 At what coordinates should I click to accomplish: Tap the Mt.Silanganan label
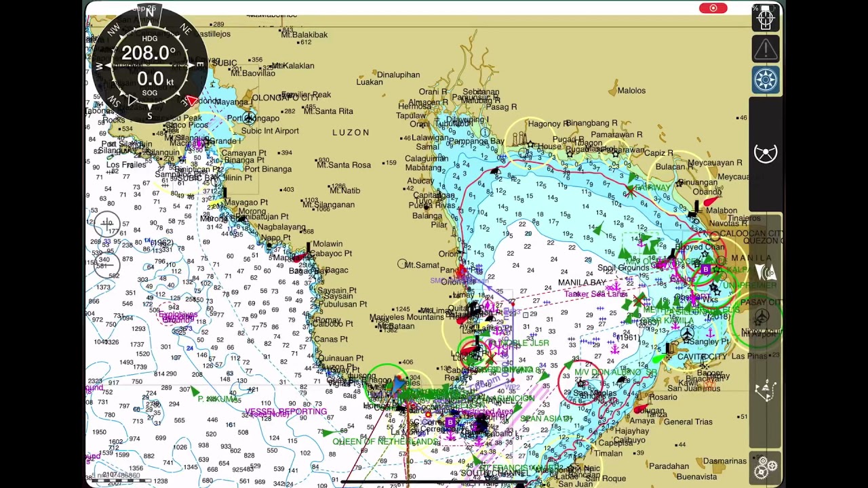pyautogui.click(x=330, y=205)
